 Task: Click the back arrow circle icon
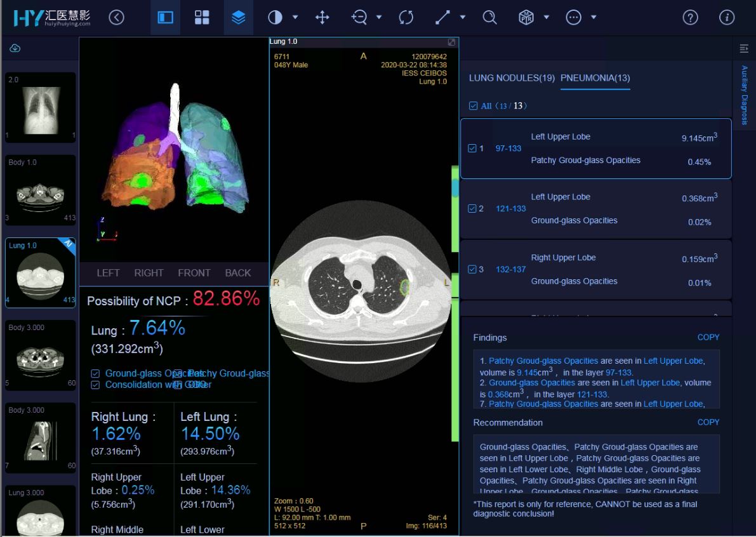coord(116,17)
